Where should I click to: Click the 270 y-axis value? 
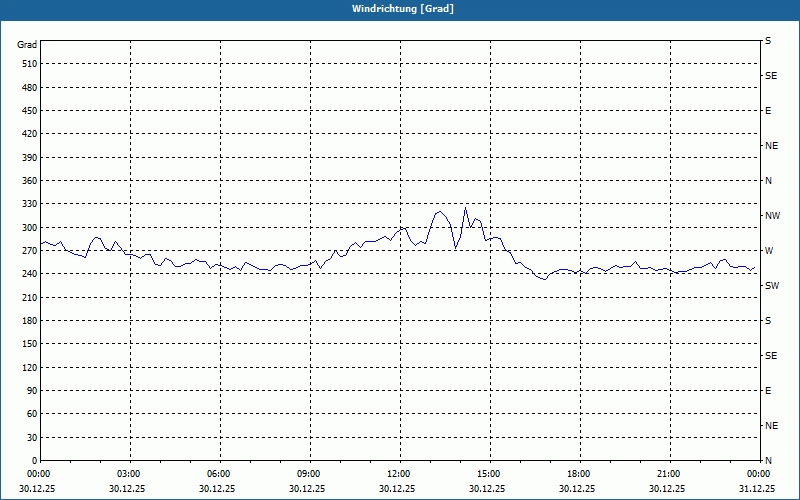30,251
